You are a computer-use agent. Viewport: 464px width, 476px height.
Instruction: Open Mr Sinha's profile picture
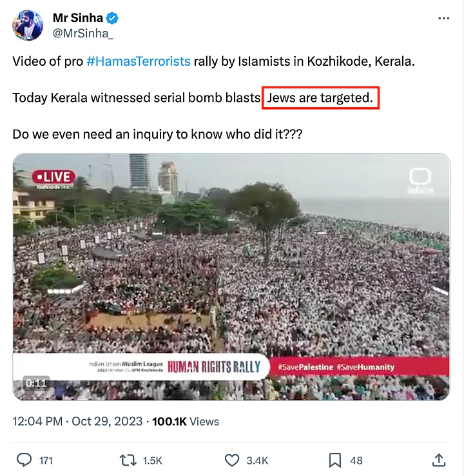pyautogui.click(x=28, y=26)
